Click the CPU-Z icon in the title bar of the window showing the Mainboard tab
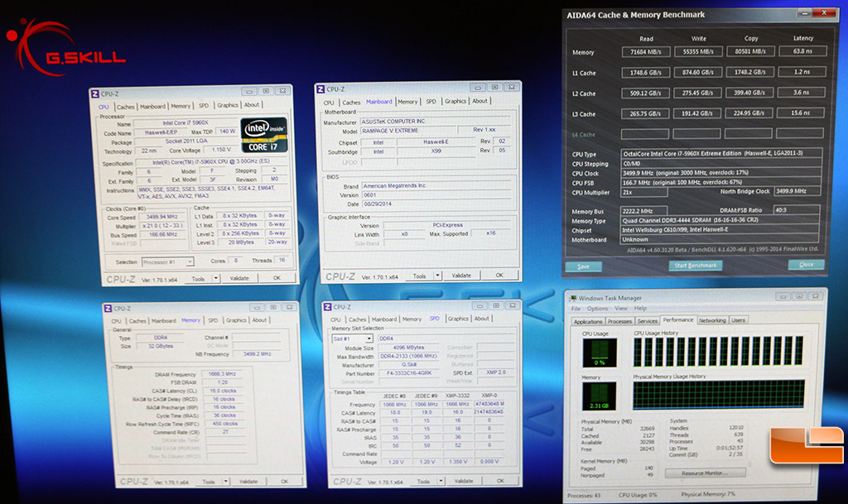The image size is (848, 504). click(x=320, y=89)
